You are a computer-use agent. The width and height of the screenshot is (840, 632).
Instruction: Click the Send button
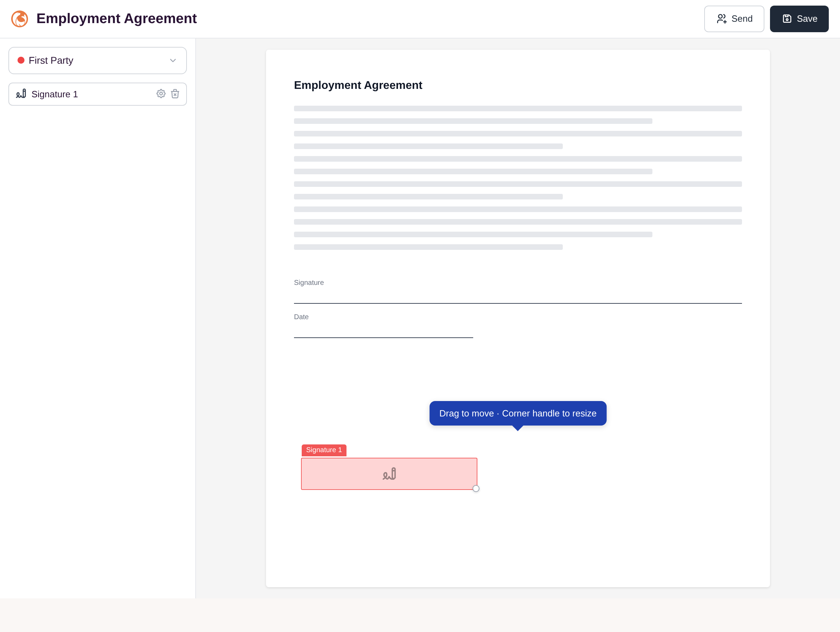click(734, 19)
